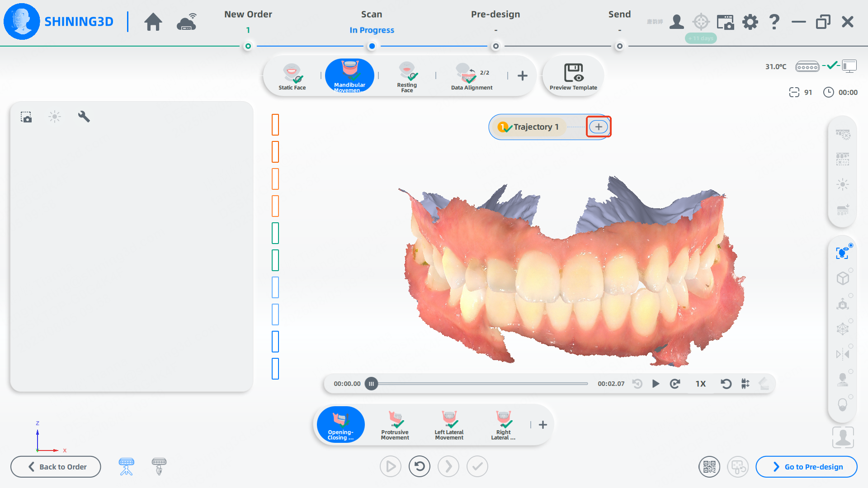Screen dimensions: 868x488
Task: Click the Back to Order button
Action: 56,467
